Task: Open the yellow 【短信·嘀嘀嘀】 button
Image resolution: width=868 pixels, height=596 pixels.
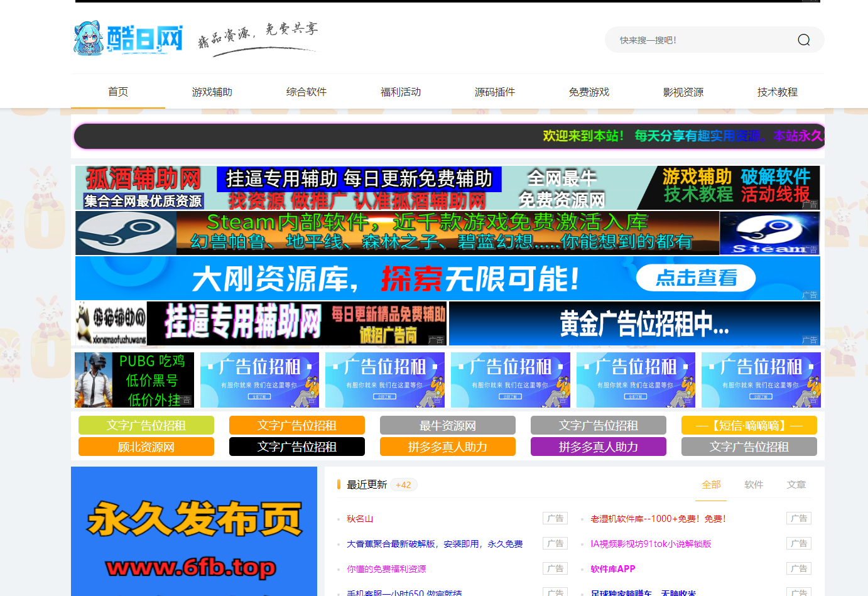Action: (x=749, y=425)
